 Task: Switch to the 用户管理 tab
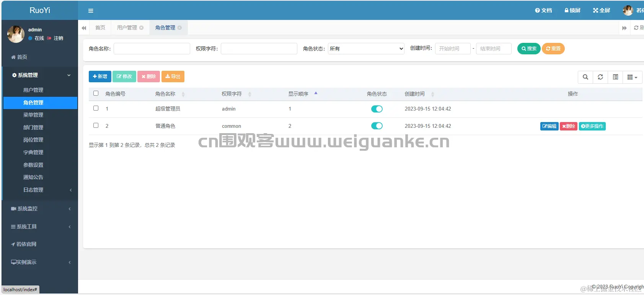click(x=127, y=28)
